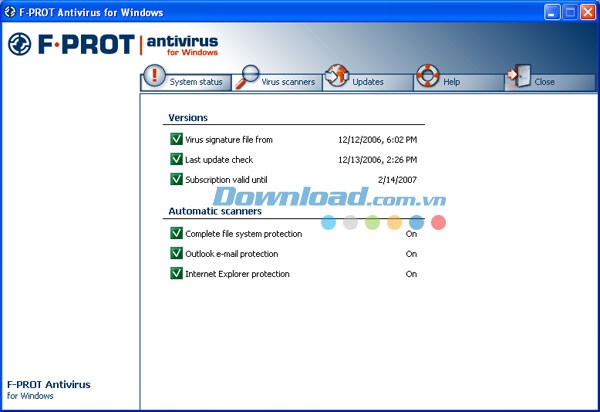Click the Versions section heading

(x=188, y=117)
